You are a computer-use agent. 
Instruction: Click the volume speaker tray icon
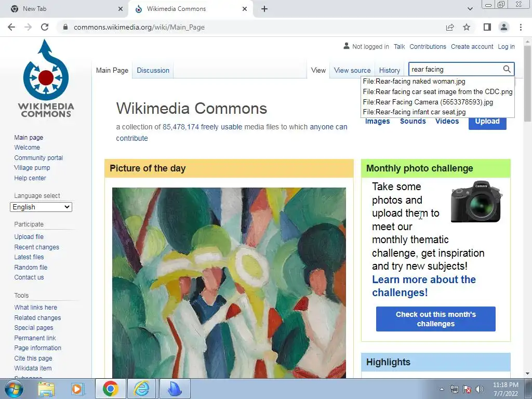tap(480, 390)
